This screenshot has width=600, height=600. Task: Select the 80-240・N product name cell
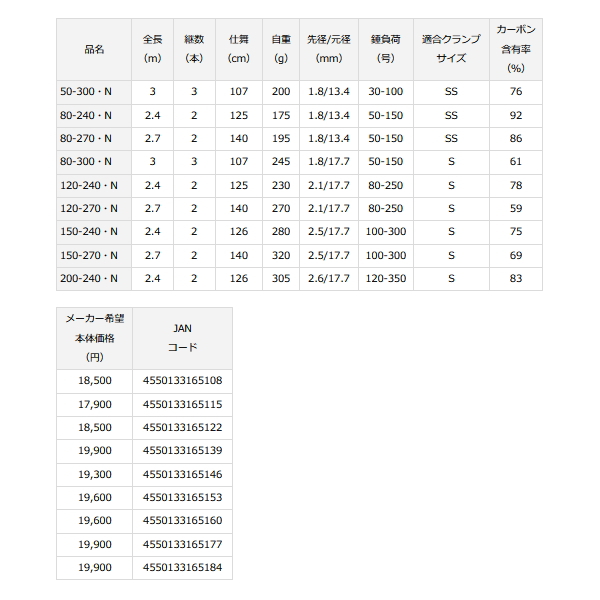(x=94, y=116)
